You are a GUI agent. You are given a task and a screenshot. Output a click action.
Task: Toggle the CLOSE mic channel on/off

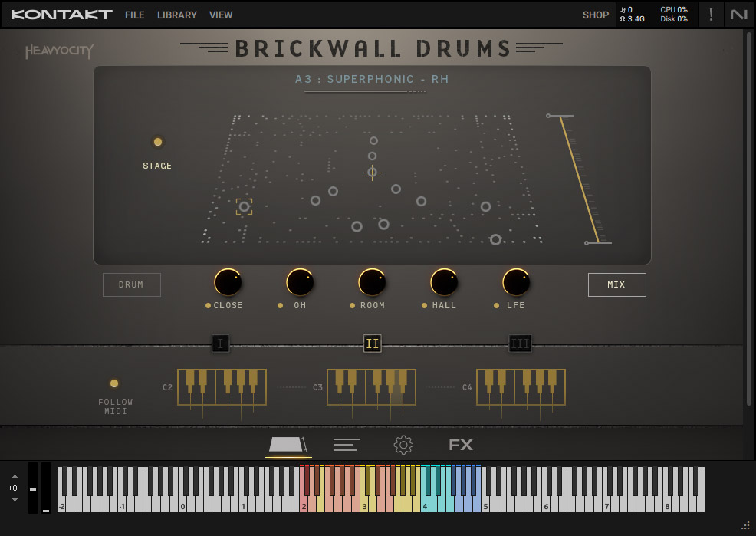[x=208, y=306]
